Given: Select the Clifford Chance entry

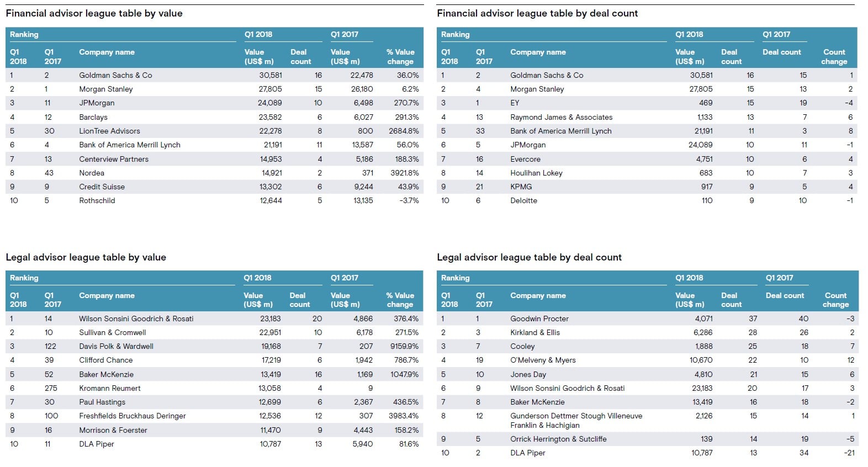Looking at the screenshot, I should (106, 360).
